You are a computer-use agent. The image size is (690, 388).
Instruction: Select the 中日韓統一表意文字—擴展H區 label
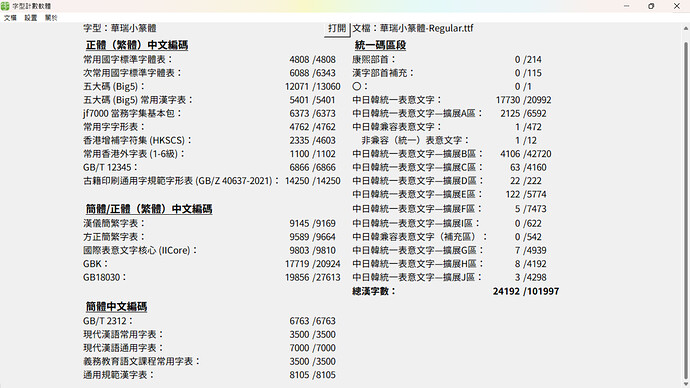click(418, 264)
